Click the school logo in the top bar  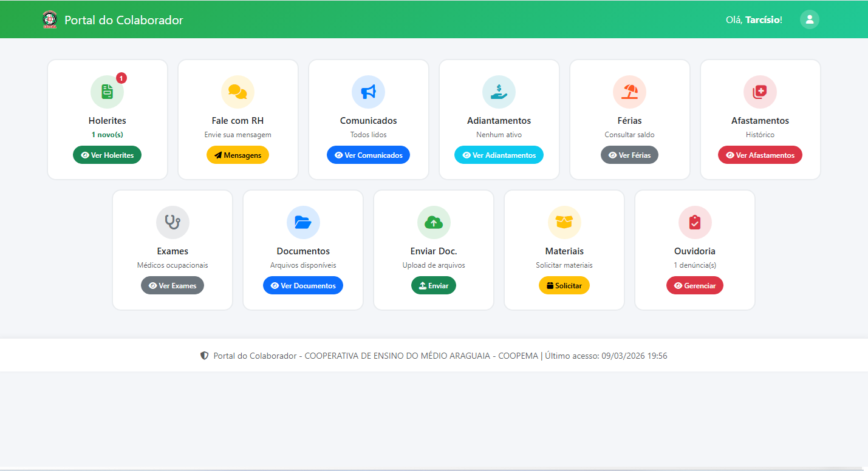pos(50,19)
